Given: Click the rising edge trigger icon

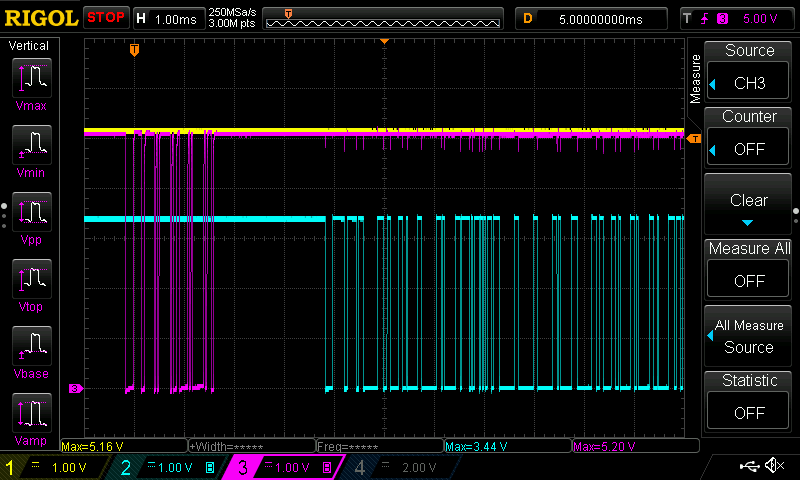Looking at the screenshot, I should (x=705, y=19).
